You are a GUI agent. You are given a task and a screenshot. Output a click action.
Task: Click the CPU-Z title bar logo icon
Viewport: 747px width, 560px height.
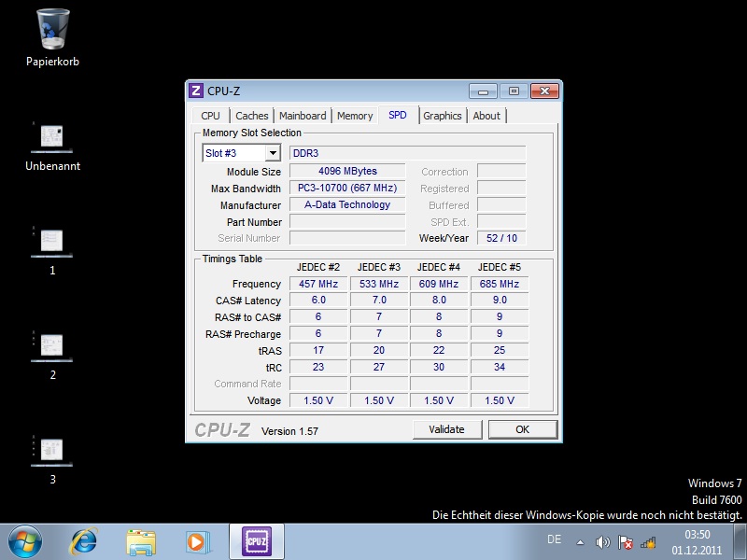[196, 91]
